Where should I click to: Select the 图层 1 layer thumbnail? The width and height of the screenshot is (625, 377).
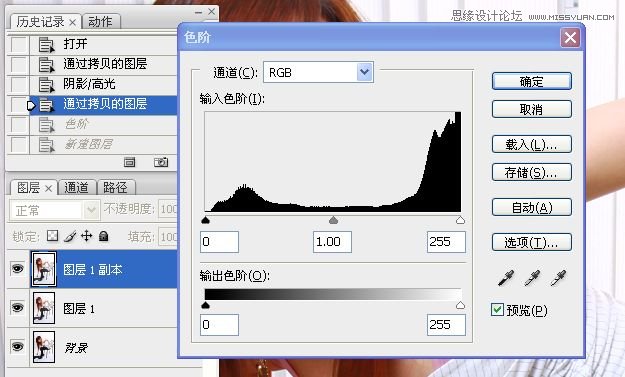(x=44, y=308)
